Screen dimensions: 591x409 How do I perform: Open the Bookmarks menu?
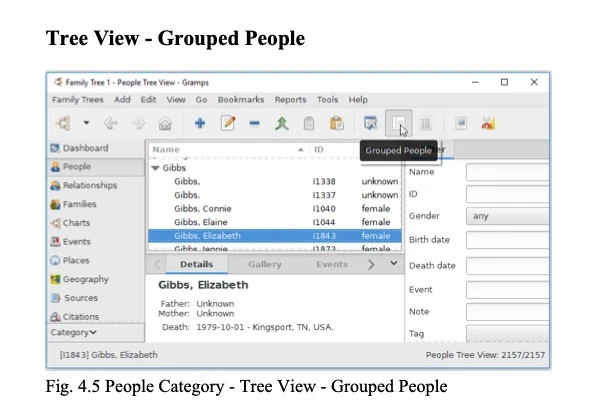click(x=241, y=100)
